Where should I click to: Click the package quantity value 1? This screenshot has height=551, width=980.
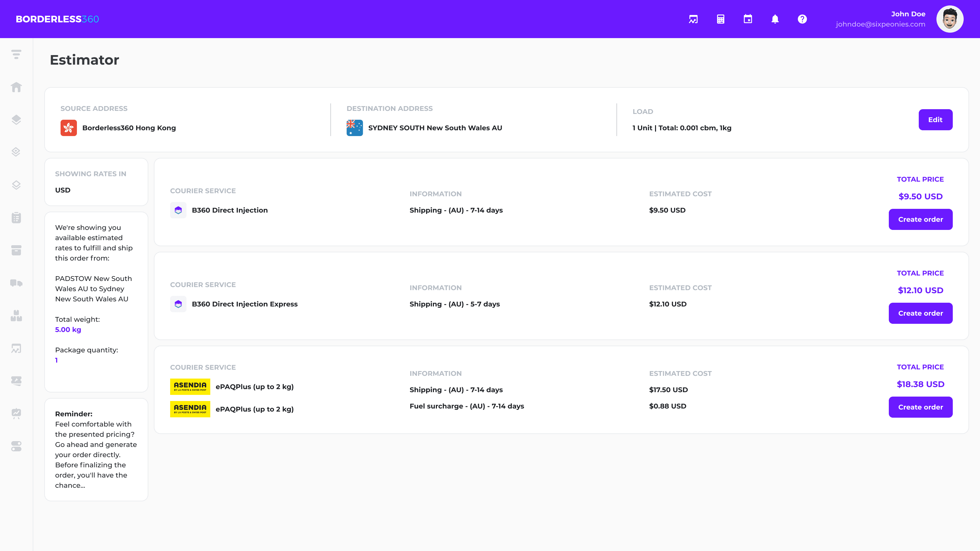[56, 360]
